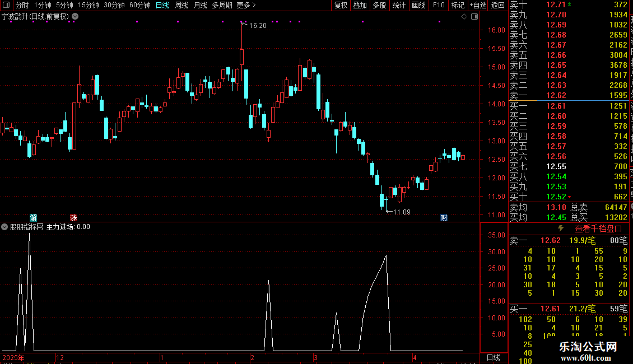Screen dimensions: 633x364
Task: Toggle the left sidebar panel icon
Action: [x=6, y=5]
